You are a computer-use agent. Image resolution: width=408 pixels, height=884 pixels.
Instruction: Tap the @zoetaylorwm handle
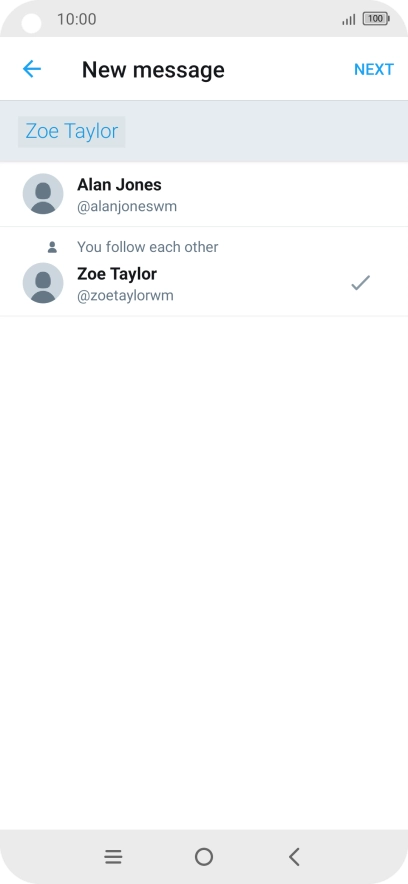click(125, 295)
